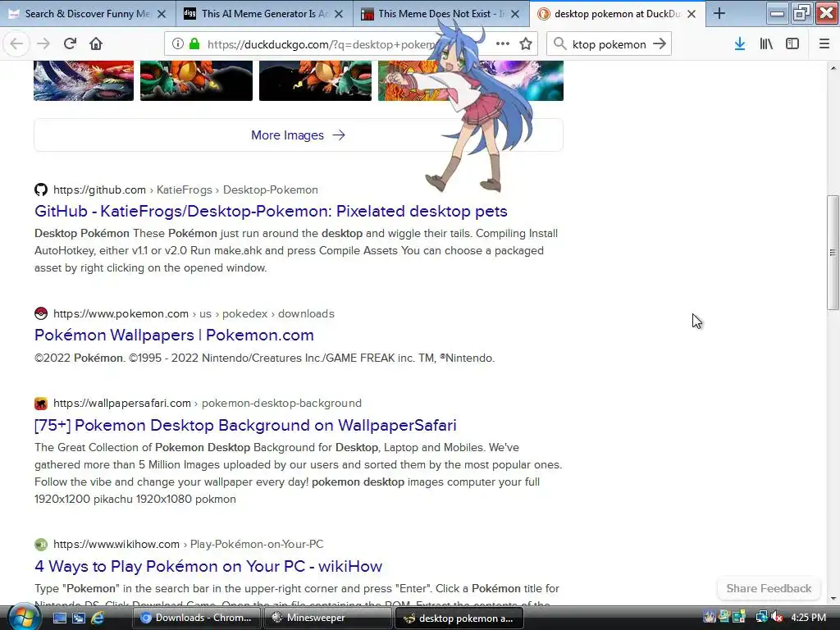Bookmark this page with the star
This screenshot has width=840, height=630.
click(x=526, y=44)
